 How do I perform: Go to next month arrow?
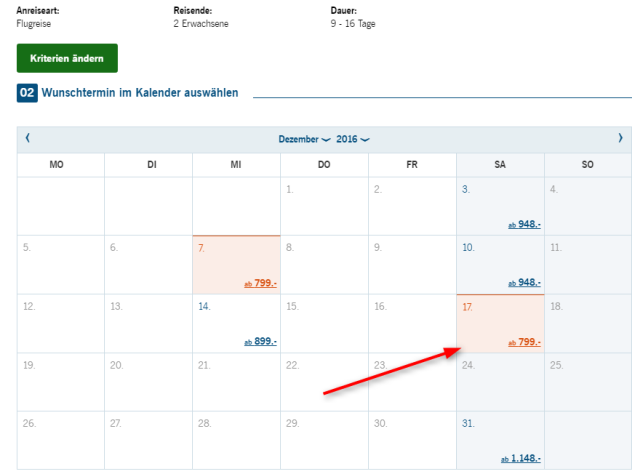(x=620, y=137)
